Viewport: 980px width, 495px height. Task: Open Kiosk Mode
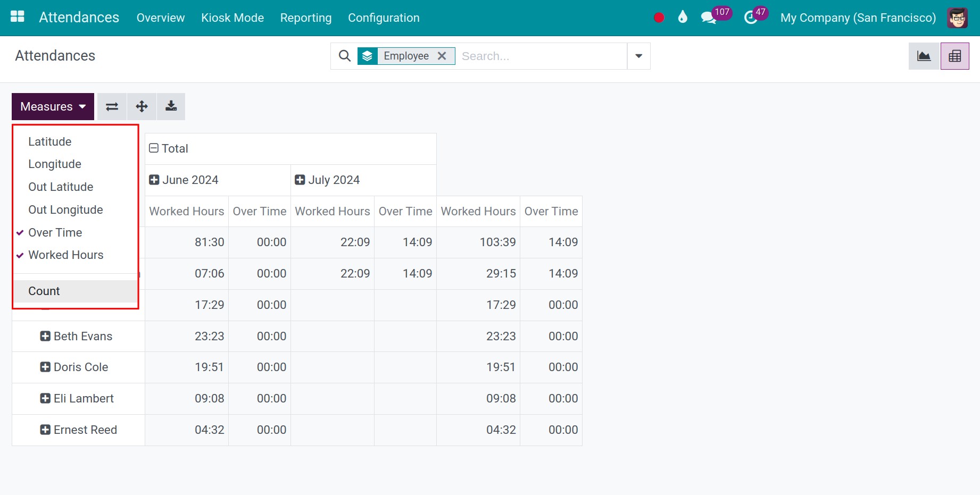pos(232,18)
